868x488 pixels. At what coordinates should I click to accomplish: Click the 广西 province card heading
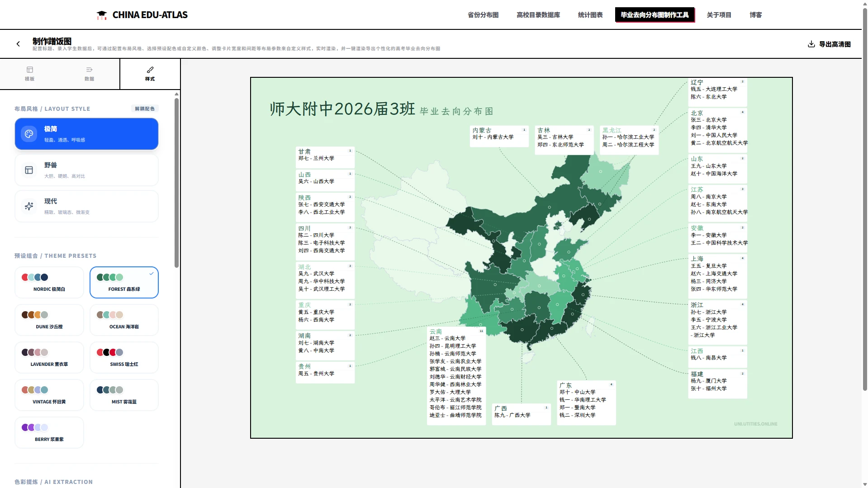(501, 408)
